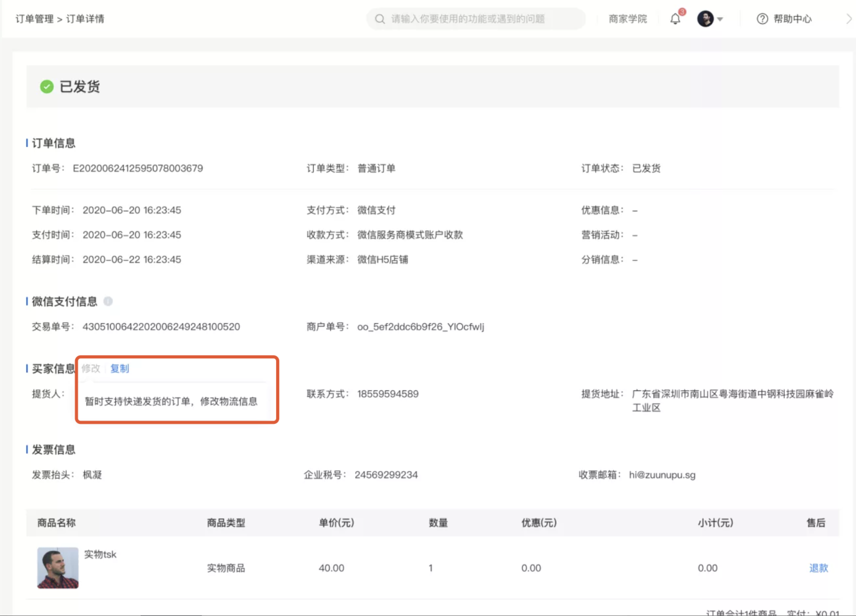Click email hi@zuunupu.sg
856x616 pixels.
pos(662,475)
